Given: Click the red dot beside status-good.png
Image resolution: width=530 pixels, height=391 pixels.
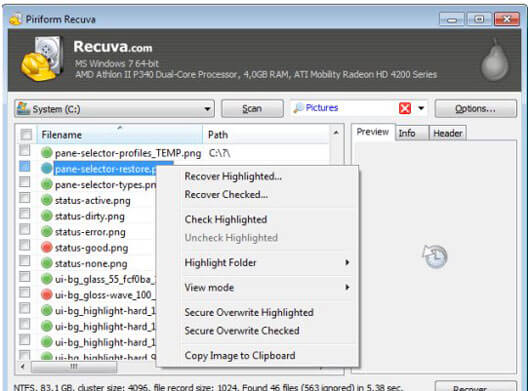Looking at the screenshot, I should pos(47,247).
